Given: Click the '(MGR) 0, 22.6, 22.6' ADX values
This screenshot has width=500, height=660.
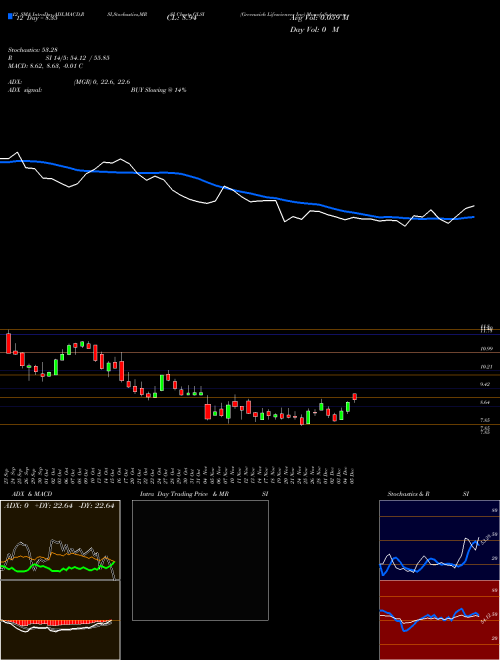Looking at the screenshot, I should click(102, 82).
